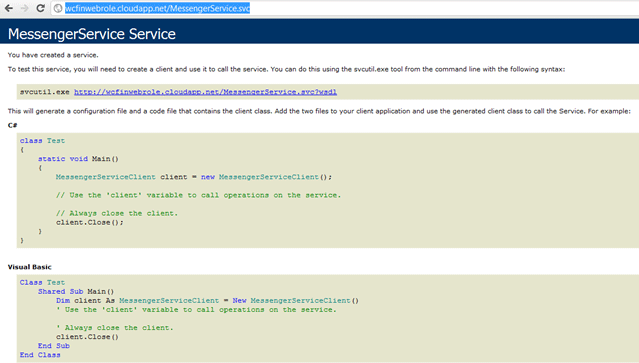639x363 pixels.
Task: Click 'svcutil.exe' in the command box
Action: [x=45, y=92]
